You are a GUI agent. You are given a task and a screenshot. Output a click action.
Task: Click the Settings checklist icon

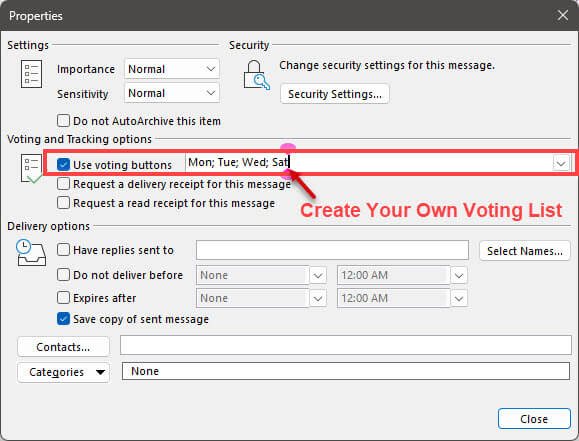[x=31, y=74]
